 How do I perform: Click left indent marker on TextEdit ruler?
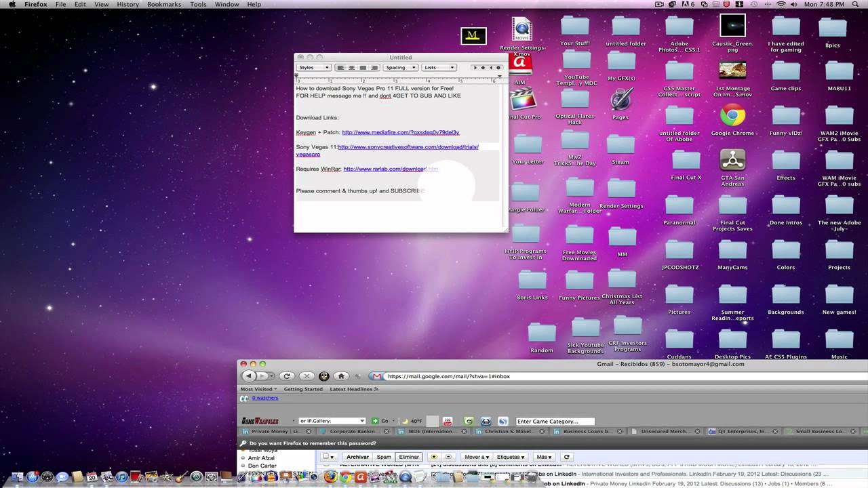(x=297, y=76)
